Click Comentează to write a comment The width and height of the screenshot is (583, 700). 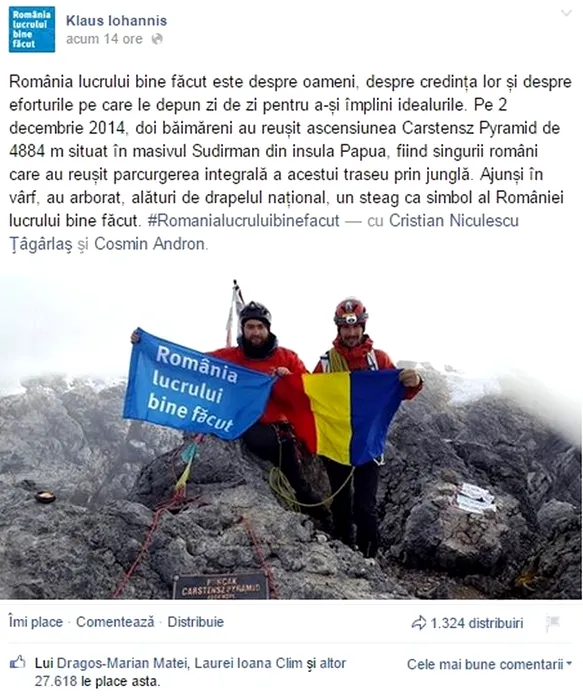(115, 622)
